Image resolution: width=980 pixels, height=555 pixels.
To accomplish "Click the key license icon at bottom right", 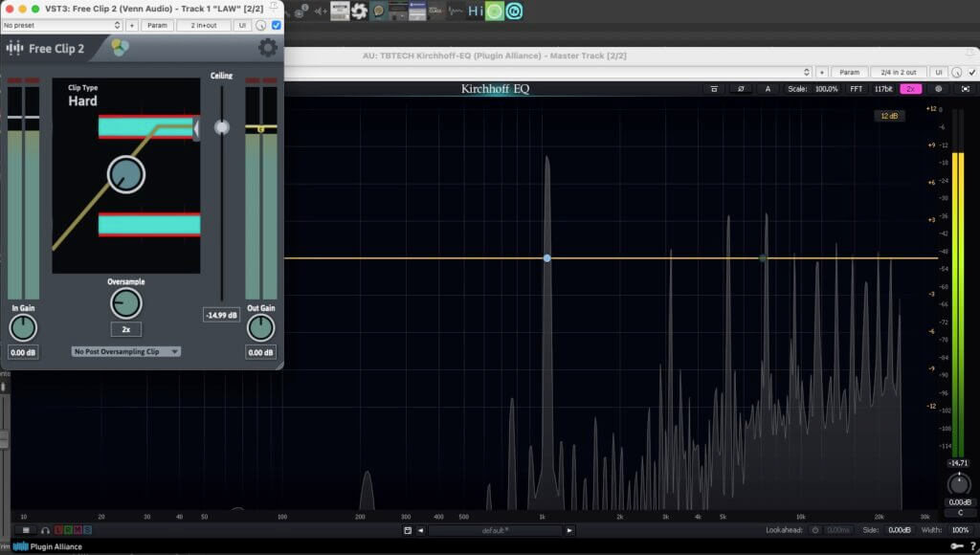I will (x=956, y=546).
